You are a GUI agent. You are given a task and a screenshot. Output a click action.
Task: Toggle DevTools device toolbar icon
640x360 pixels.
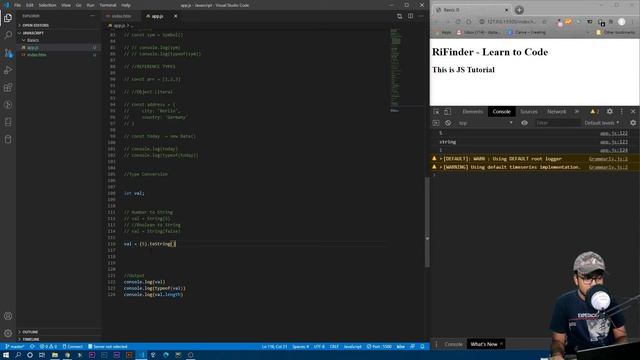click(447, 111)
